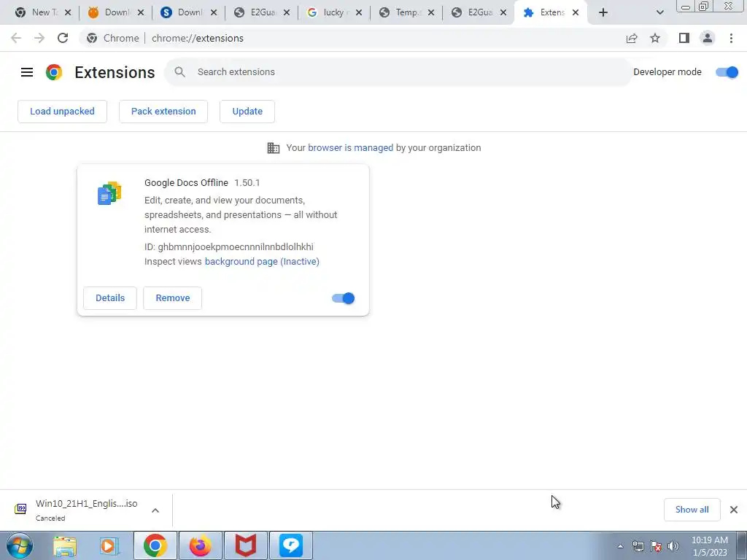This screenshot has height=560, width=747.
Task: Click Load unpacked button
Action: click(63, 112)
